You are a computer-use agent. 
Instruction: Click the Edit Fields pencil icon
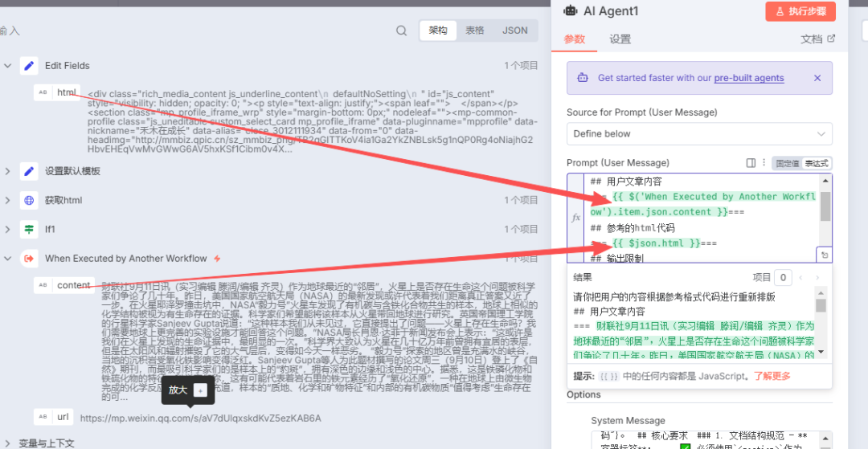(x=29, y=65)
